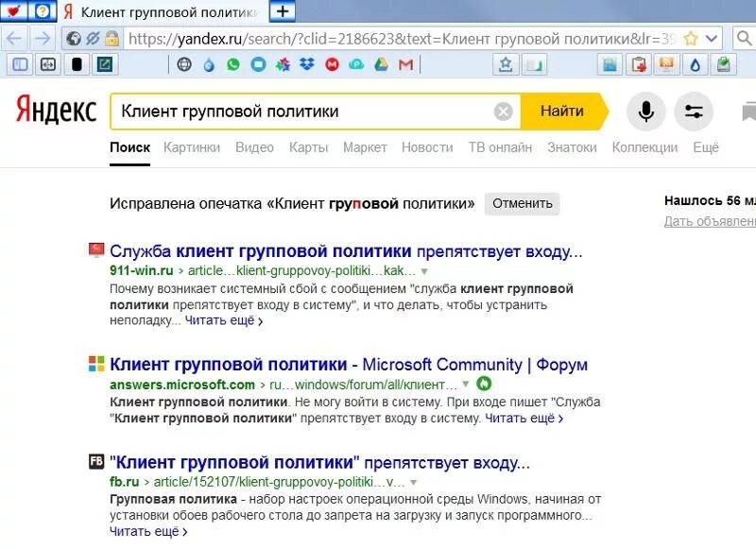Click the dark blue drop toolbar icon
This screenshot has height=549, width=756.
pyautogui.click(x=695, y=64)
